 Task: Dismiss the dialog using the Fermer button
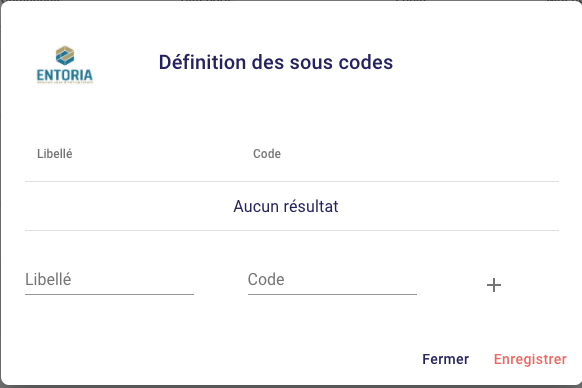[x=445, y=359]
